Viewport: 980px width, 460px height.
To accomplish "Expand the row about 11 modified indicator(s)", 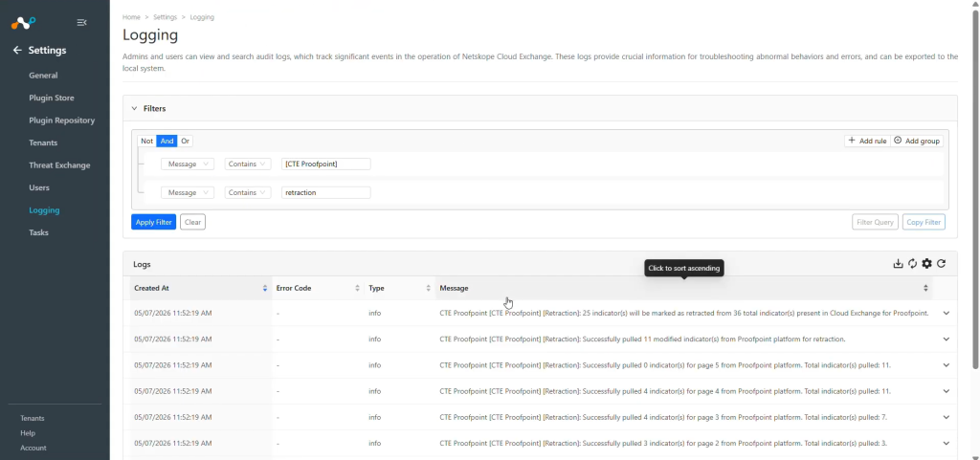I will 947,340.
